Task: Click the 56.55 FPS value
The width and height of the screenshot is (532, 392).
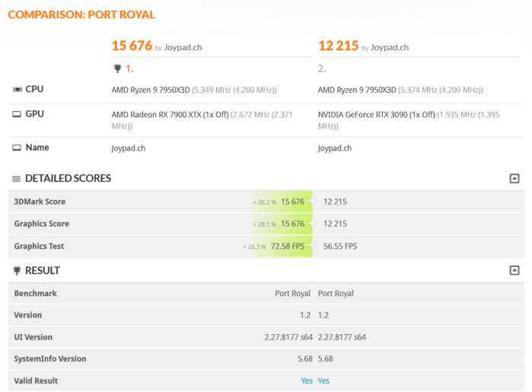Action: pyautogui.click(x=340, y=246)
